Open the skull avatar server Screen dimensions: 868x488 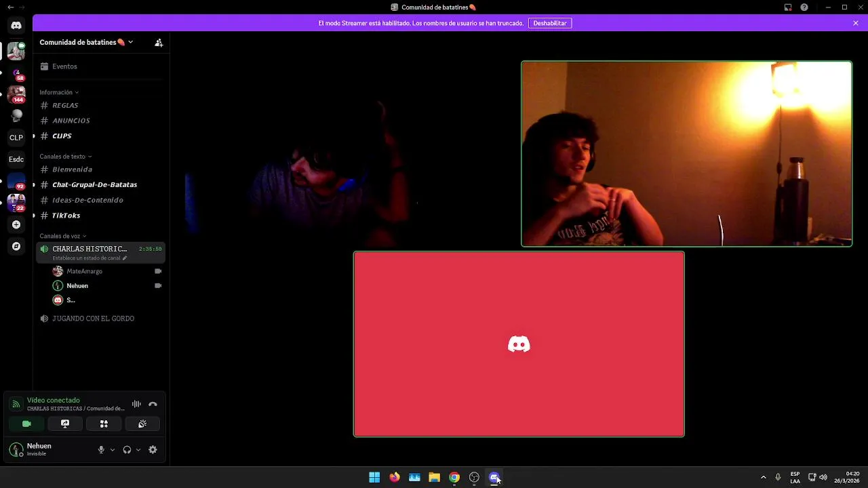[16, 116]
